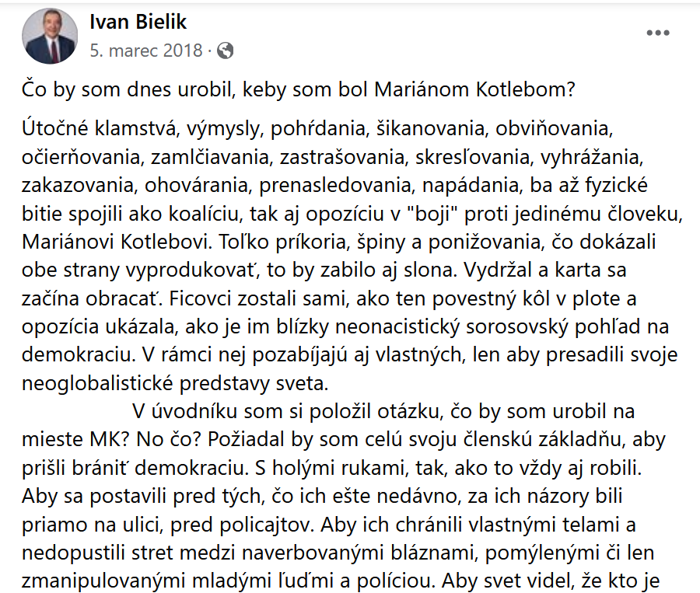Click the indented sentence starting "V úvodníku"

pyautogui.click(x=385, y=412)
